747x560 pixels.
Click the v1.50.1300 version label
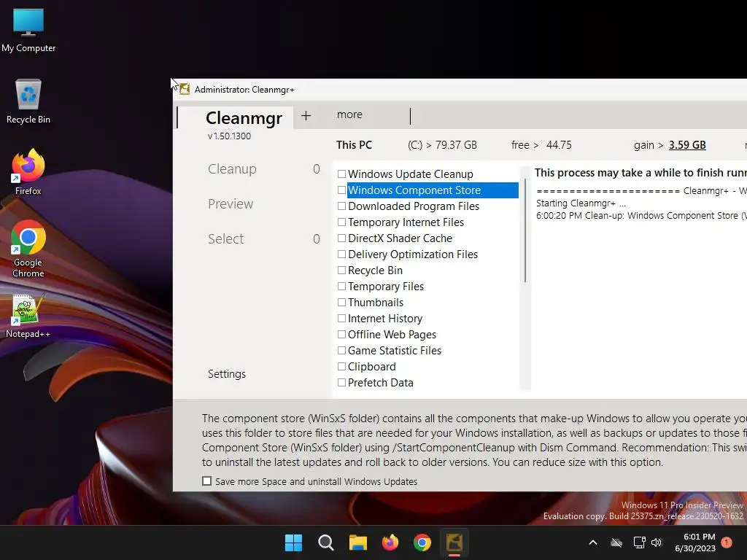tap(229, 136)
